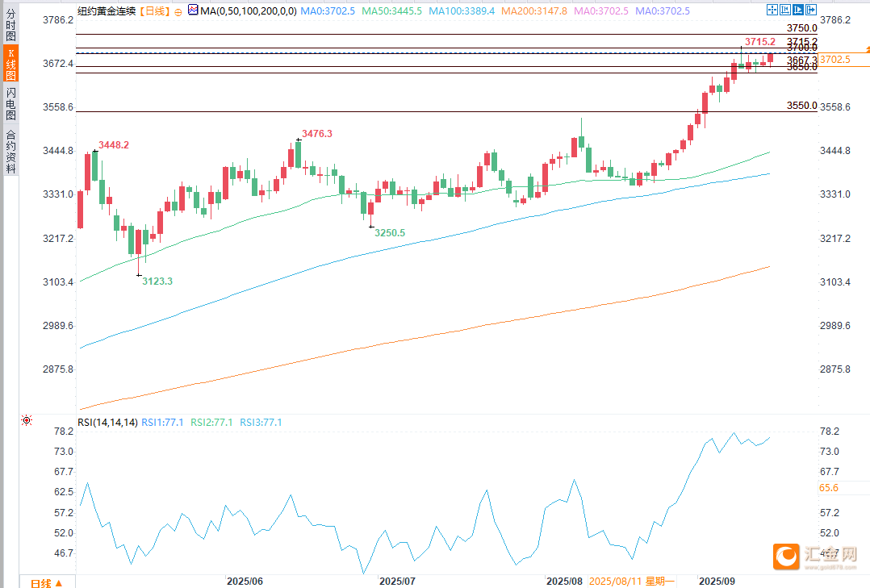Click the 2025/06 date axis label
This screenshot has height=588, width=870.
pos(245,582)
